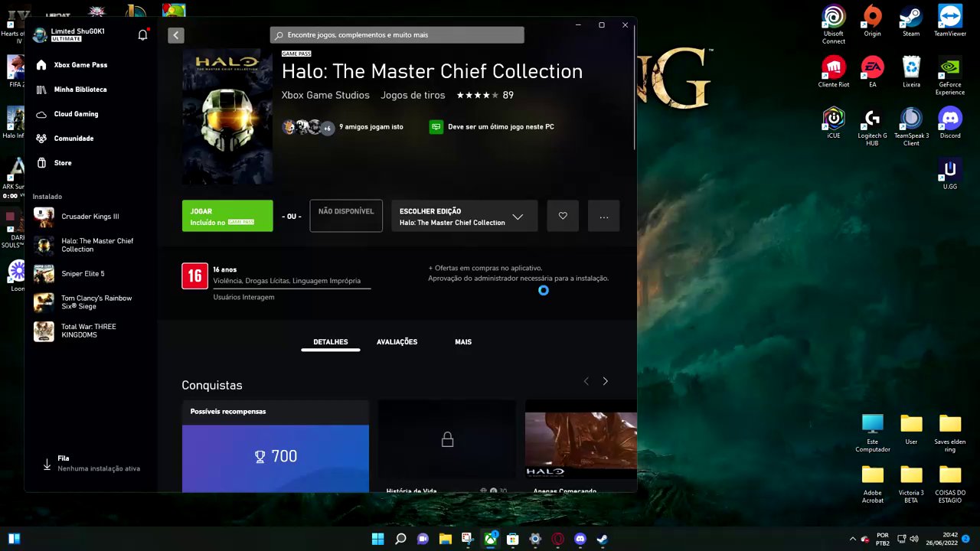980x551 pixels.
Task: Open Adobe Acrobat folder on desktop
Action: 872,484
